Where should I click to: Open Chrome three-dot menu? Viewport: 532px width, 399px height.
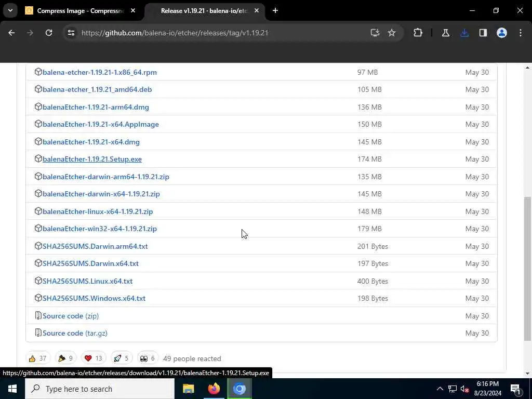(521, 33)
